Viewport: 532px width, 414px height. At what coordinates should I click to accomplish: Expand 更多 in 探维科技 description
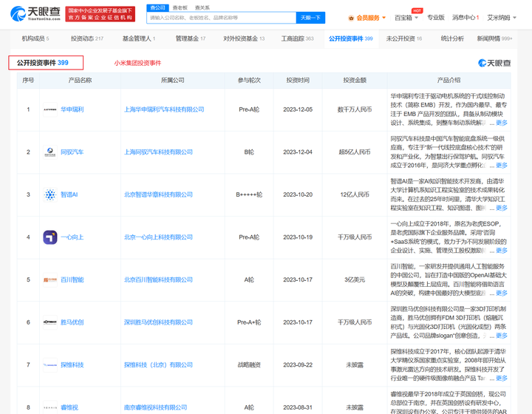[x=502, y=379]
